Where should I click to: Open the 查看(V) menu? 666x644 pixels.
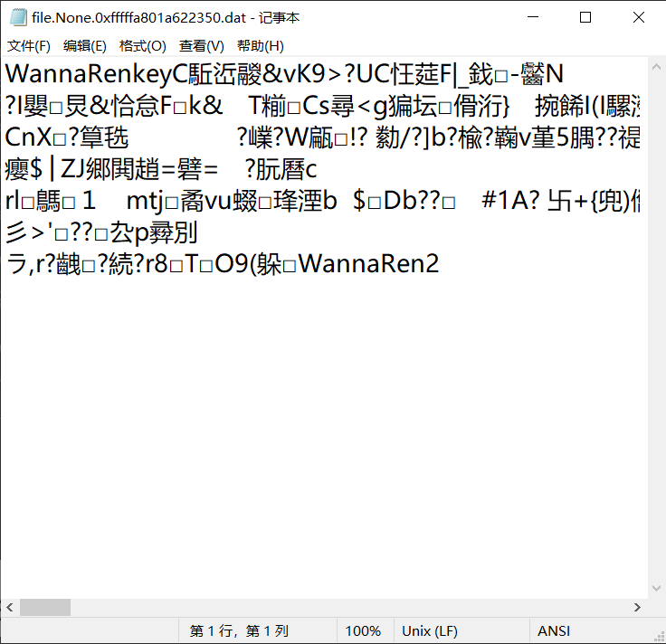[201, 46]
